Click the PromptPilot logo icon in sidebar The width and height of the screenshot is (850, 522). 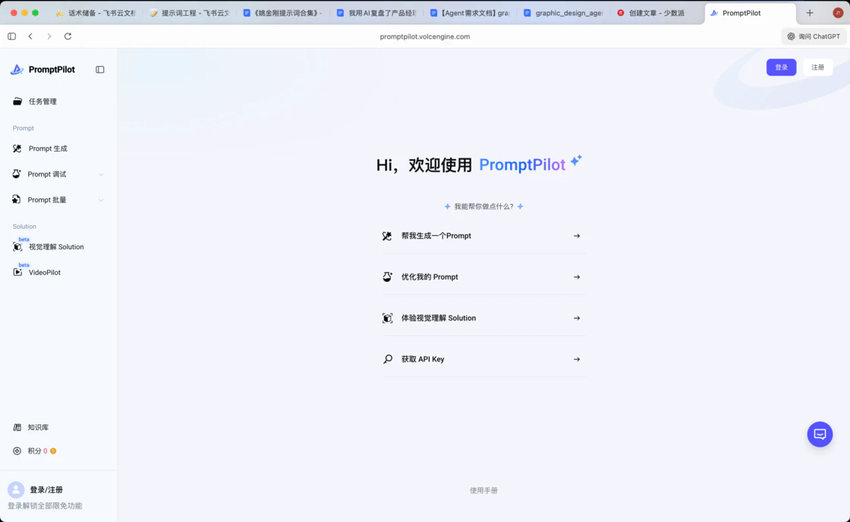pos(17,69)
